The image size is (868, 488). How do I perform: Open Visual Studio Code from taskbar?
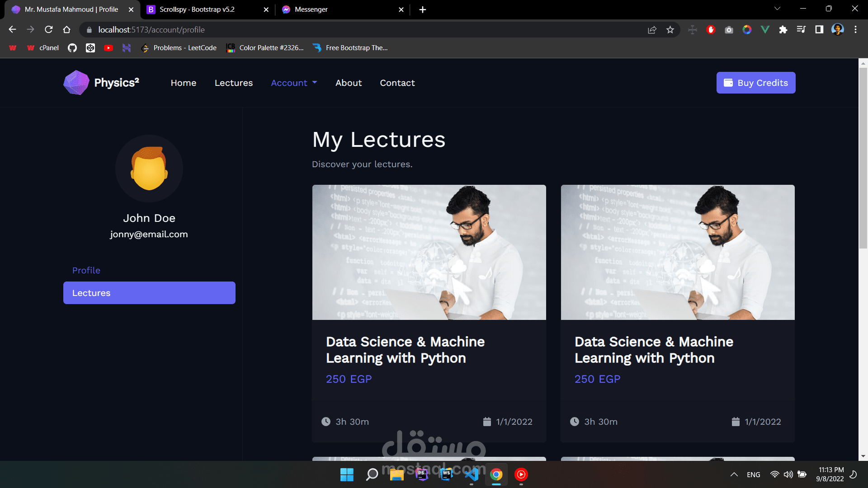point(472,474)
